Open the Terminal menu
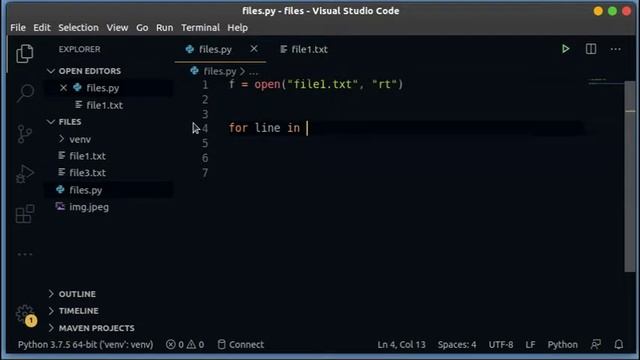 coord(200,27)
